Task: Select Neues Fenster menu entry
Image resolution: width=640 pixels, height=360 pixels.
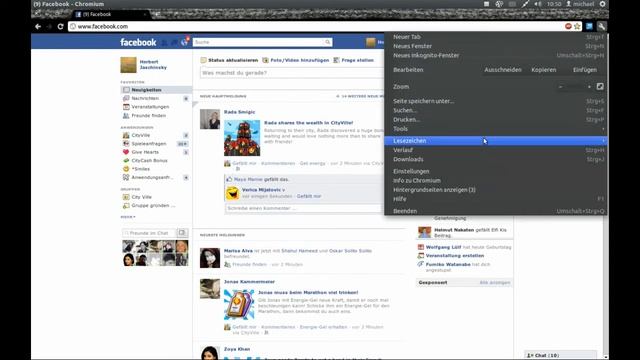Action: coord(496,46)
